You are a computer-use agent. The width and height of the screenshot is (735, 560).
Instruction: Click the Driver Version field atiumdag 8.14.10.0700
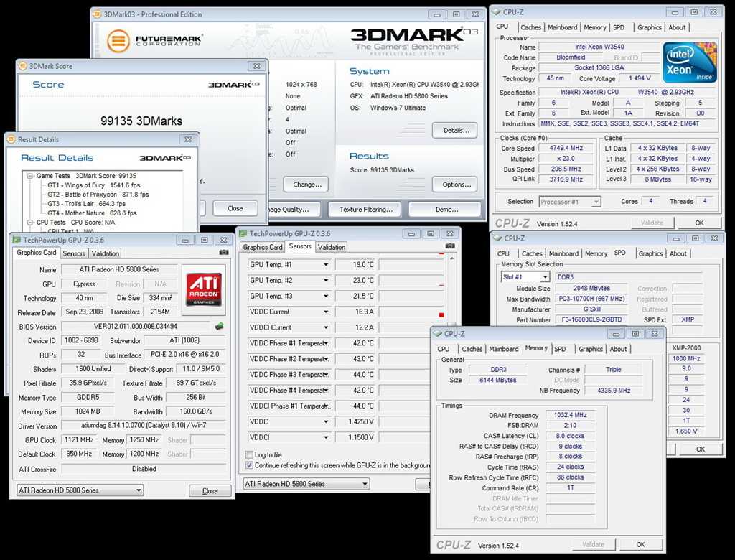point(144,426)
